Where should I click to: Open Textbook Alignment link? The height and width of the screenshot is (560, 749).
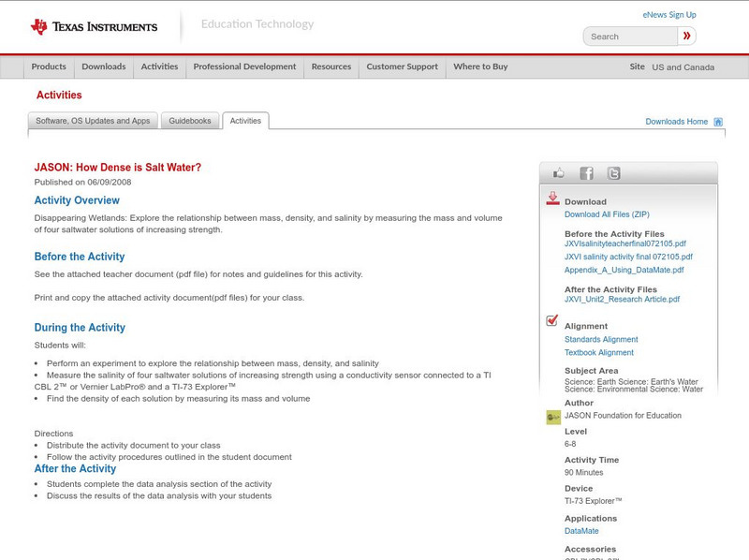(x=599, y=353)
